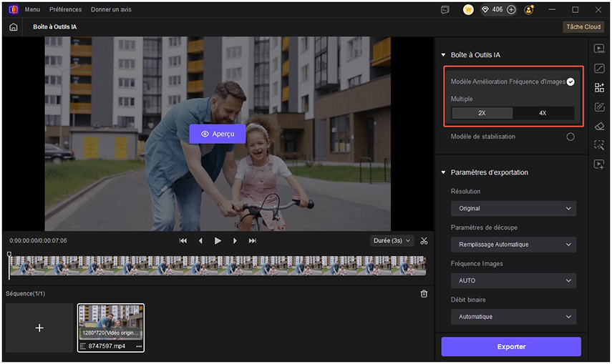Select the AI toolbox grid sidebar icon
Viewport: 612px width, 364px height.
599,87
